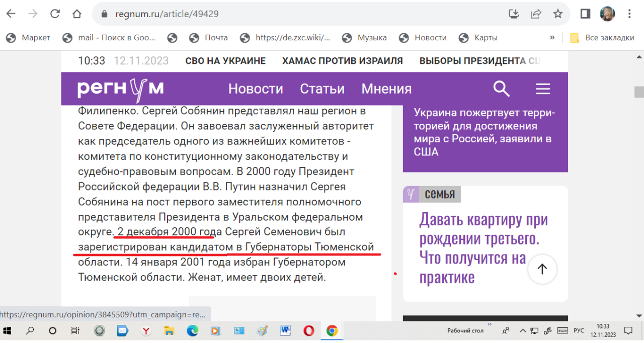
Task: Go back to the previous page
Action: (x=11, y=14)
